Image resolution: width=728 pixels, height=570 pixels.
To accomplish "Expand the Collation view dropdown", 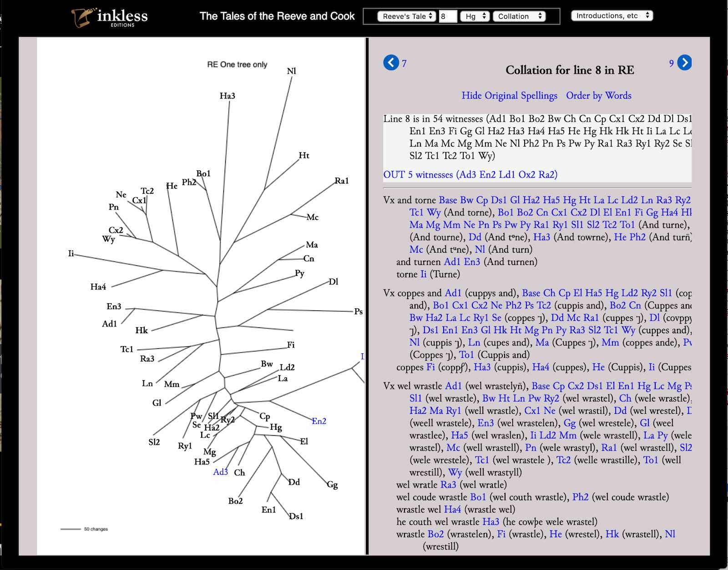I will click(519, 16).
